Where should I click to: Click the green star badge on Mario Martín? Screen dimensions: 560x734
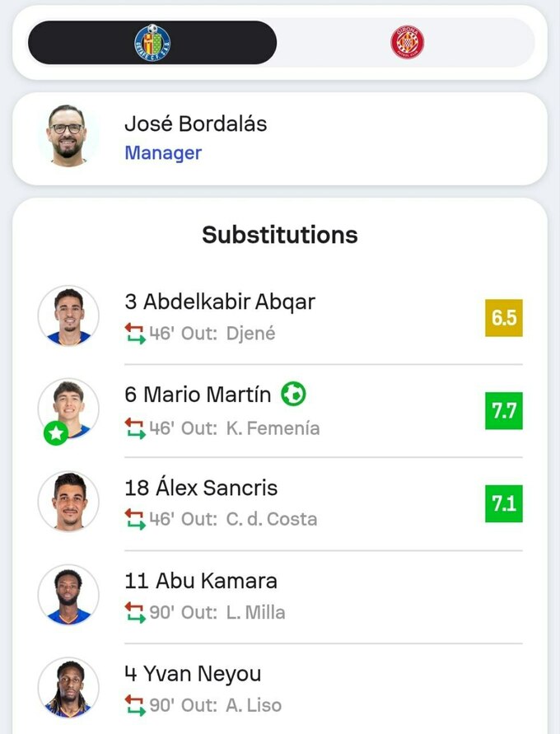click(55, 433)
